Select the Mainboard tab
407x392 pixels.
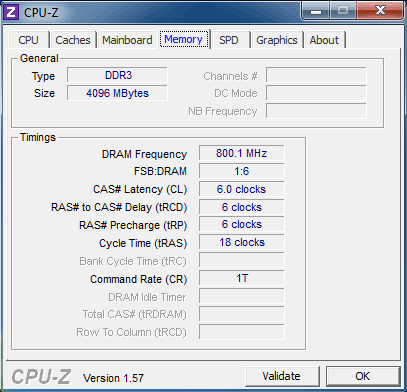click(127, 40)
